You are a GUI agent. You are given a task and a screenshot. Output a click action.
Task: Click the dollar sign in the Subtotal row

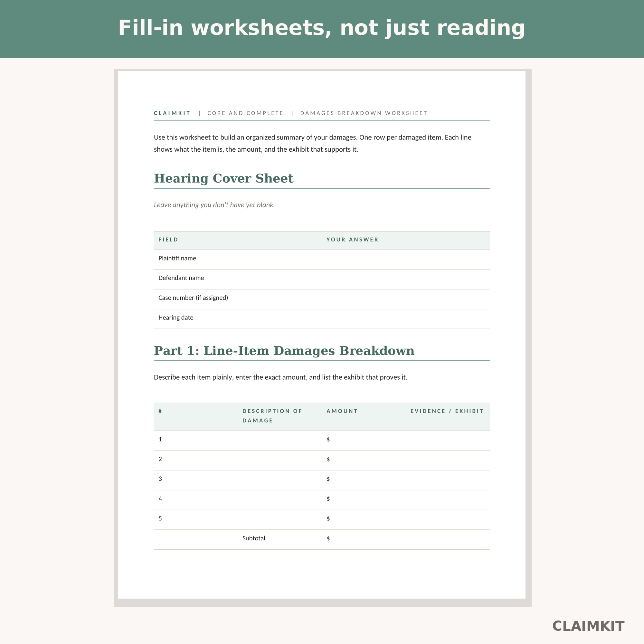tap(328, 538)
